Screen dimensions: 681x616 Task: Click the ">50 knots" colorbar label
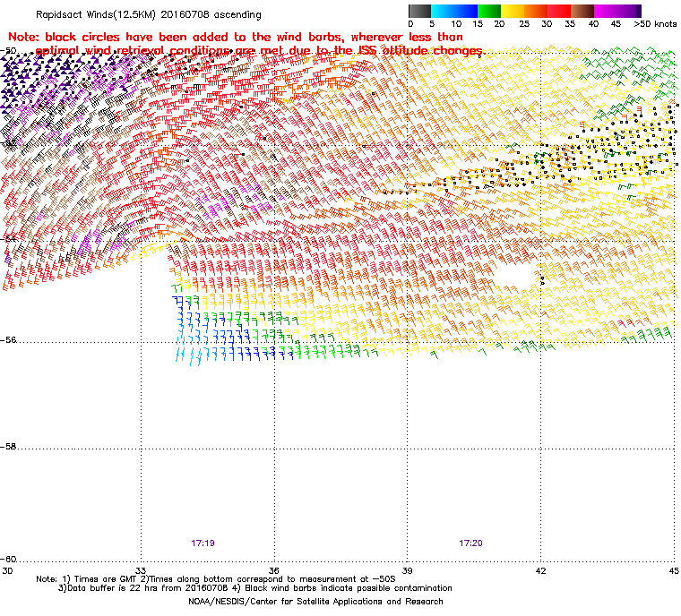[655, 24]
